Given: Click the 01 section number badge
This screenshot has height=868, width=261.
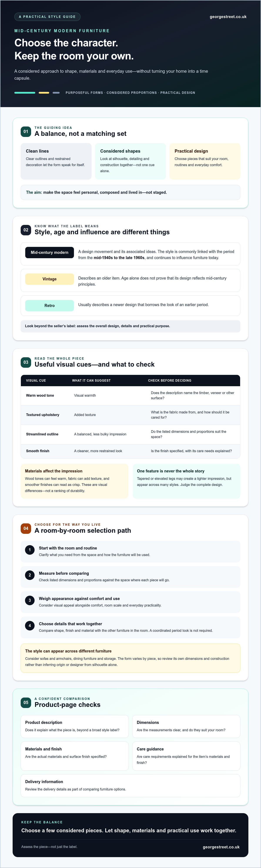Looking at the screenshot, I should click(x=26, y=131).
